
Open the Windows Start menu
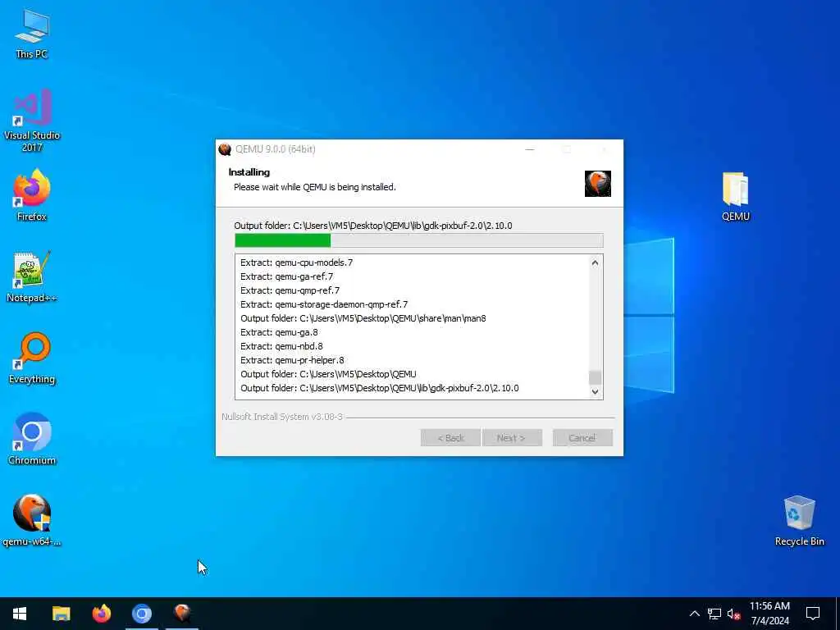click(x=20, y=614)
